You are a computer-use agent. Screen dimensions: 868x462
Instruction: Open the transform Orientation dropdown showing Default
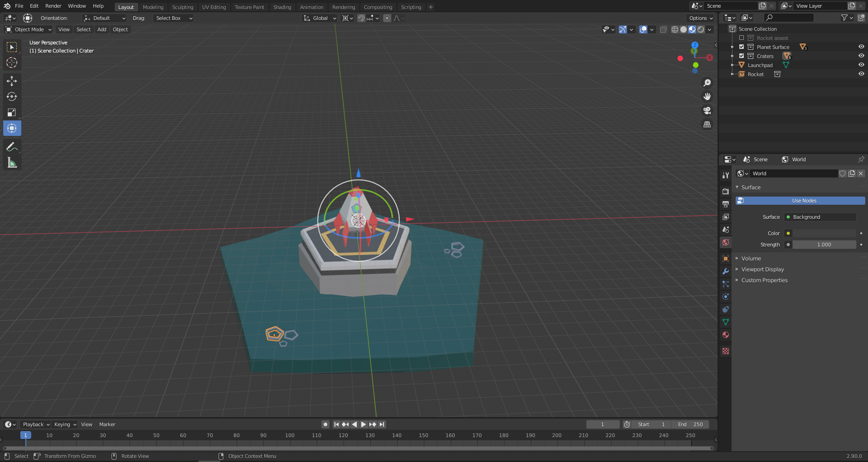(x=104, y=18)
